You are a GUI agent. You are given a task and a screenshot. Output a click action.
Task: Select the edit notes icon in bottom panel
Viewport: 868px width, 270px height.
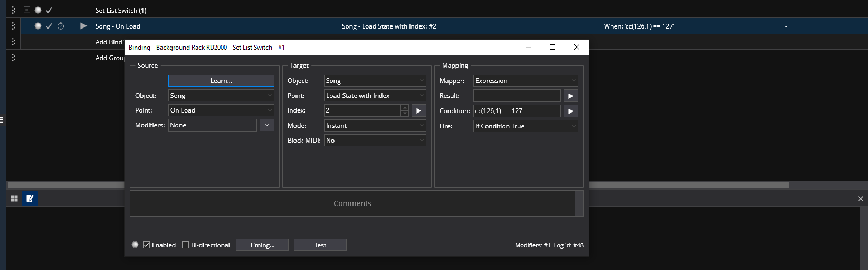(x=30, y=199)
